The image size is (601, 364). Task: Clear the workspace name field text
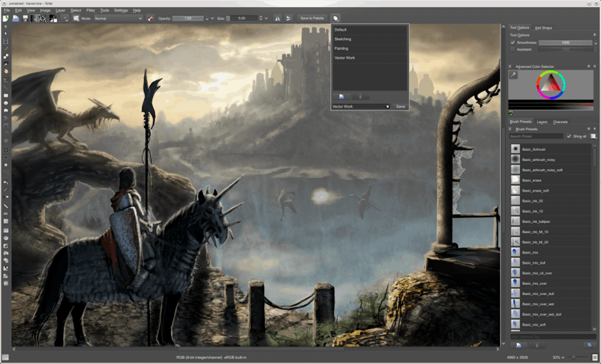tap(387, 106)
